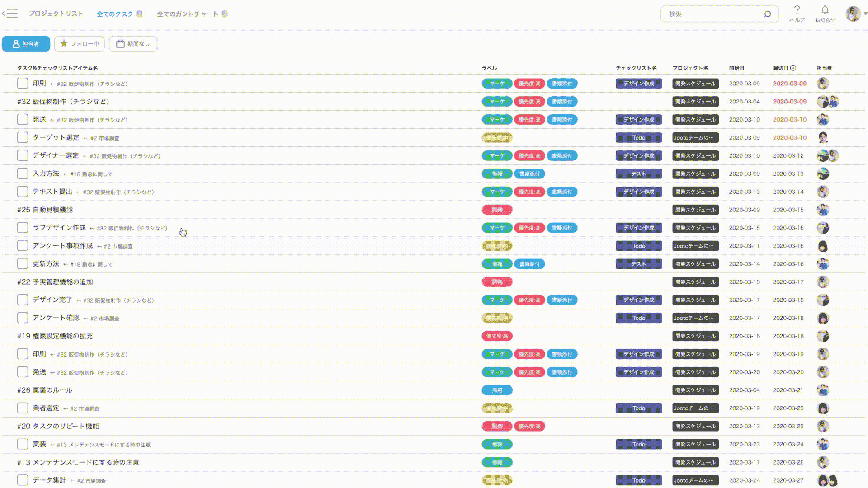Open task #25 自動見積機能
This screenshot has height=488, width=868.
(x=45, y=210)
